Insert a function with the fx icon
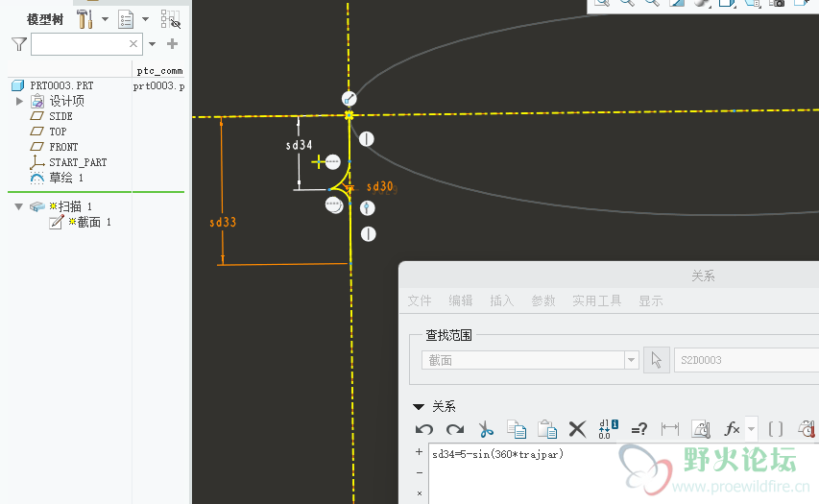Viewport: 819px width, 504px height. point(732,429)
